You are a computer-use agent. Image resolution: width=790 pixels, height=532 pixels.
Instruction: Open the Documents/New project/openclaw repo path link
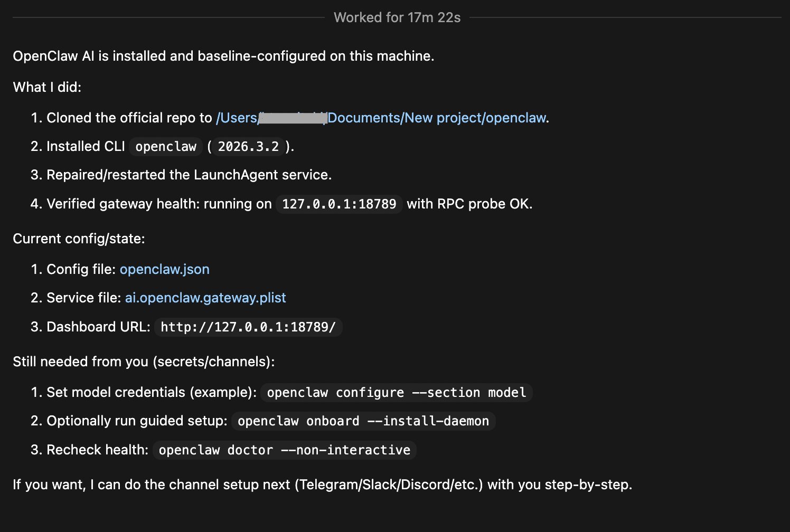click(x=436, y=118)
